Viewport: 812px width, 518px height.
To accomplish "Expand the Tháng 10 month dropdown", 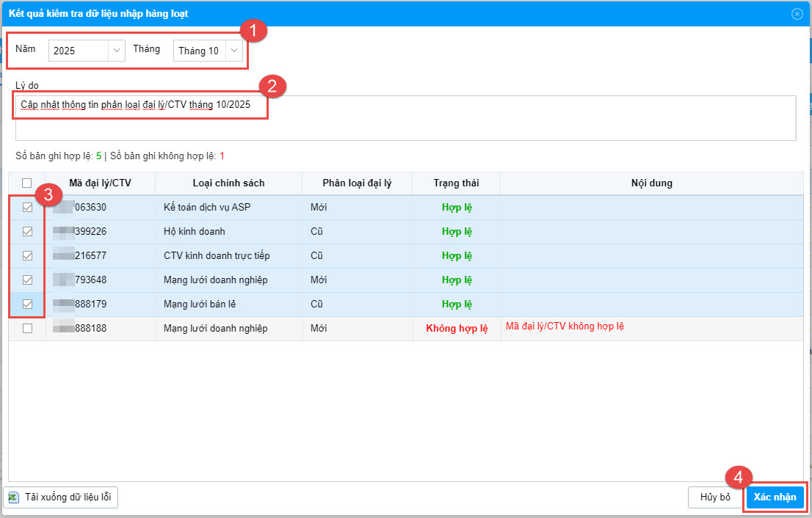I will (233, 51).
